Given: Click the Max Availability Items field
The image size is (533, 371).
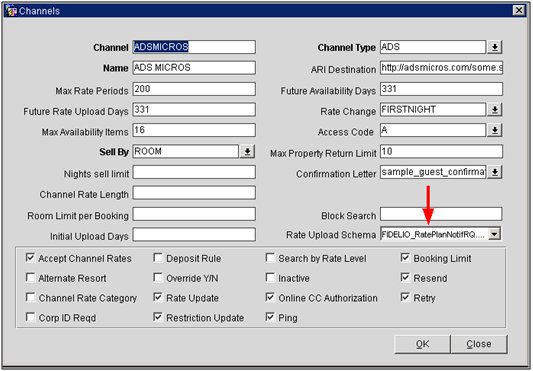Looking at the screenshot, I should (194, 130).
